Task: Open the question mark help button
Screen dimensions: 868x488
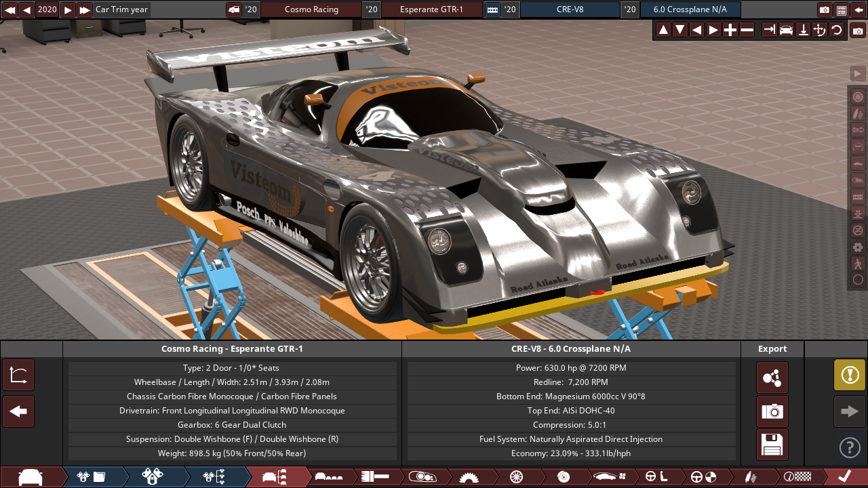Action: pos(850,447)
